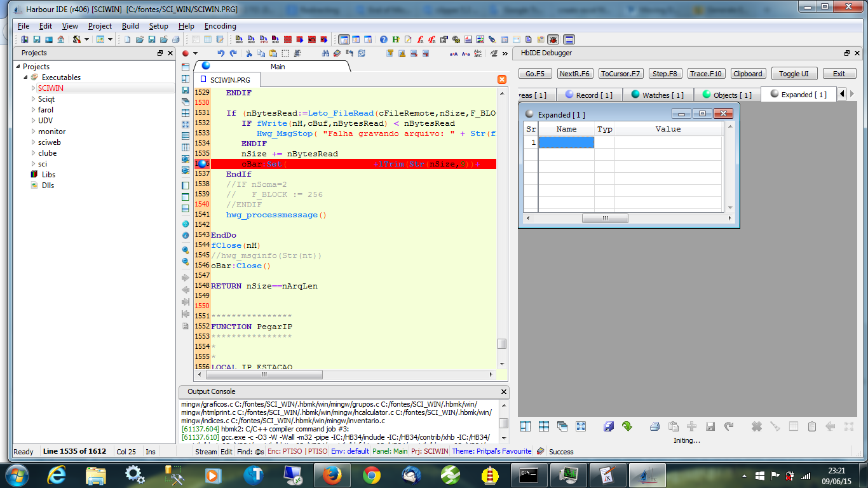This screenshot has width=868, height=488.
Task: Toggle the breakpoint marker on line 1536
Action: (x=203, y=164)
